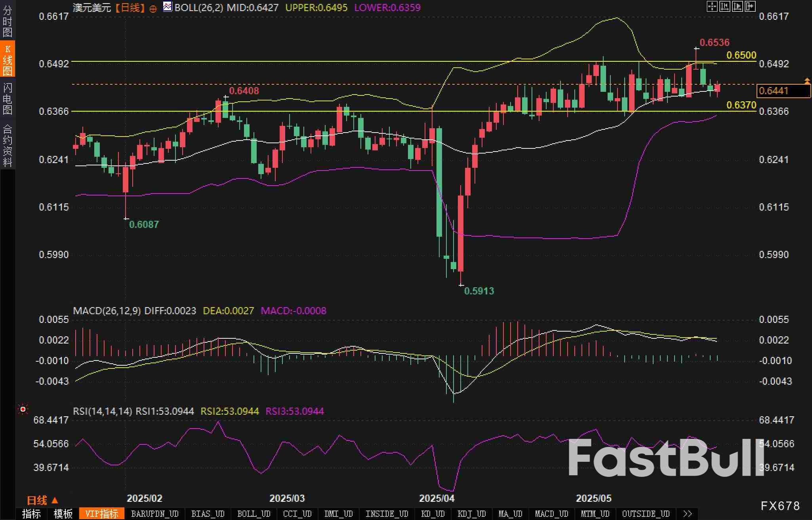This screenshot has height=520, width=812.
Task: Click the crosshair cursor icon top right
Action: coord(712,6)
